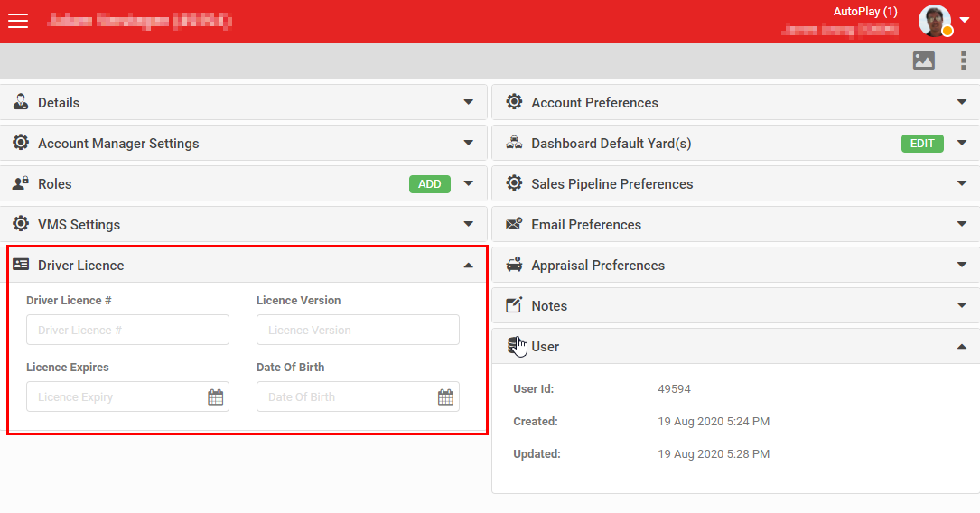Screen dimensions: 980x513
Task: Collapse the User panel arrow
Action: tap(962, 346)
